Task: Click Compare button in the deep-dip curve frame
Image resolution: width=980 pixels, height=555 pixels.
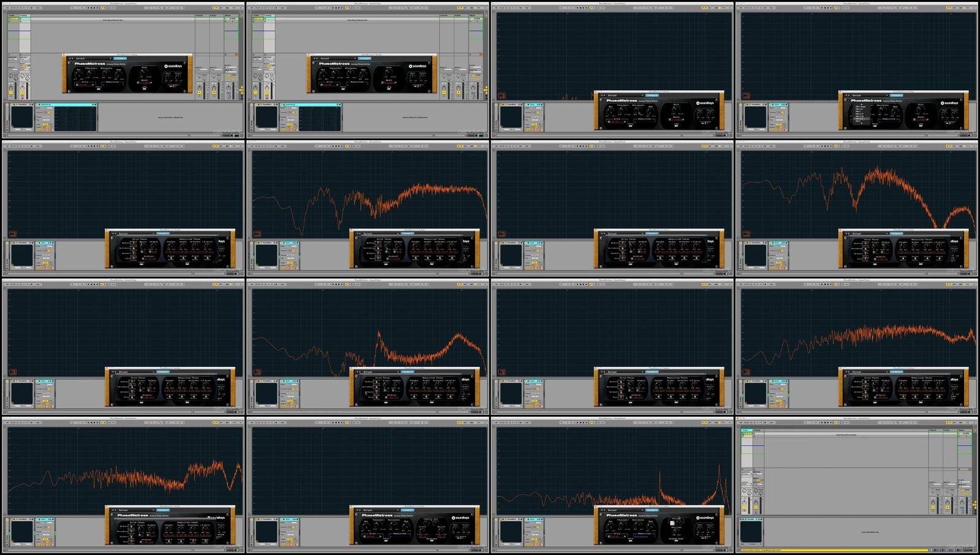Action: [x=897, y=233]
